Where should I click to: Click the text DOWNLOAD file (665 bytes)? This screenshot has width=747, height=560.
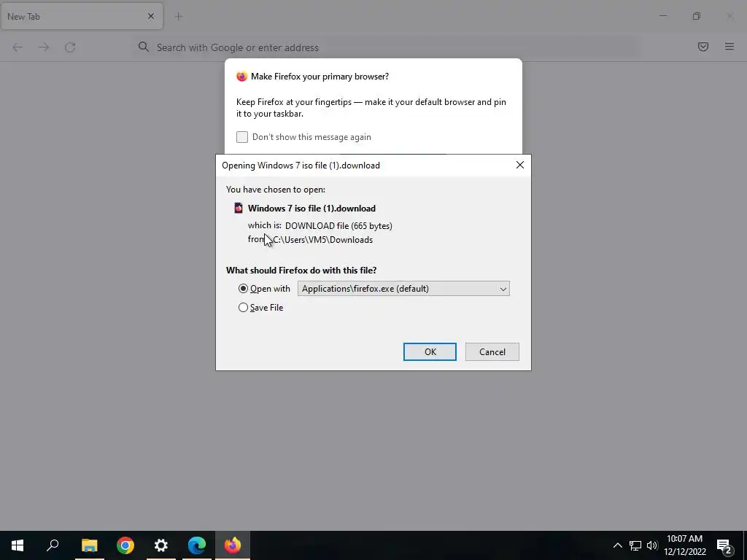[338, 226]
